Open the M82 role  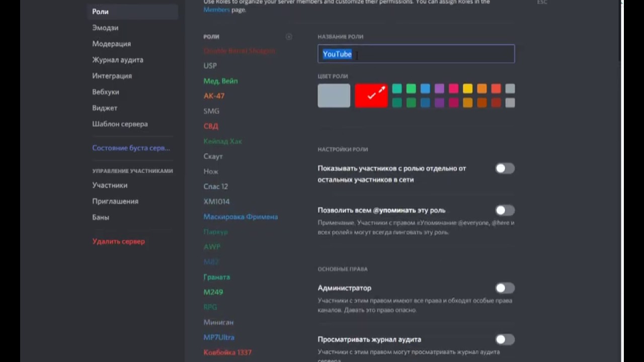211,262
